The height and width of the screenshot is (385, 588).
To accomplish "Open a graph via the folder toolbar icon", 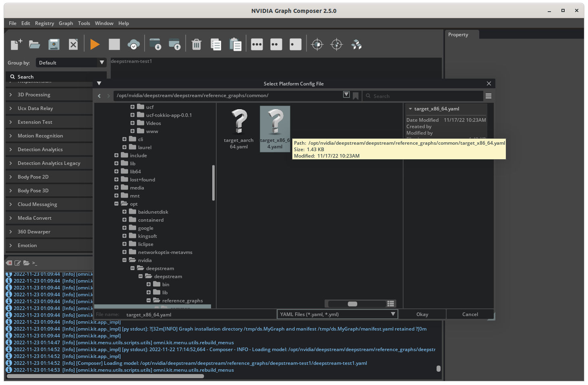I will pyautogui.click(x=35, y=44).
